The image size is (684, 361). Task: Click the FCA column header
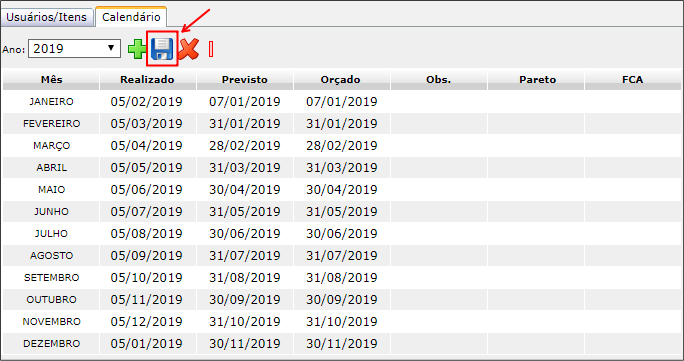coord(633,80)
